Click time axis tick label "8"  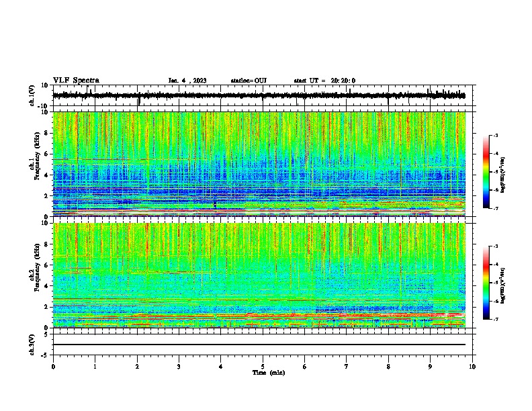click(x=388, y=367)
